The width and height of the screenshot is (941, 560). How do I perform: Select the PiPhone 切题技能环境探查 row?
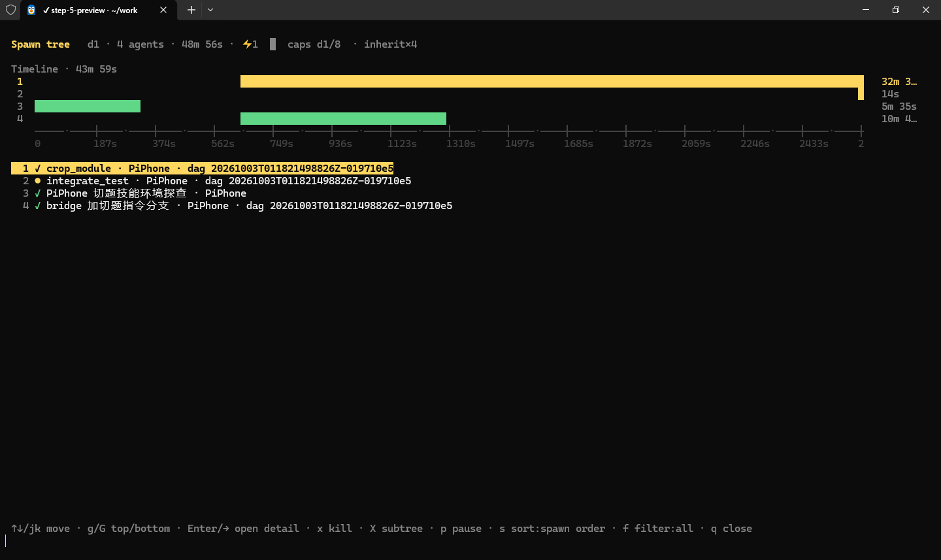[x=135, y=193]
